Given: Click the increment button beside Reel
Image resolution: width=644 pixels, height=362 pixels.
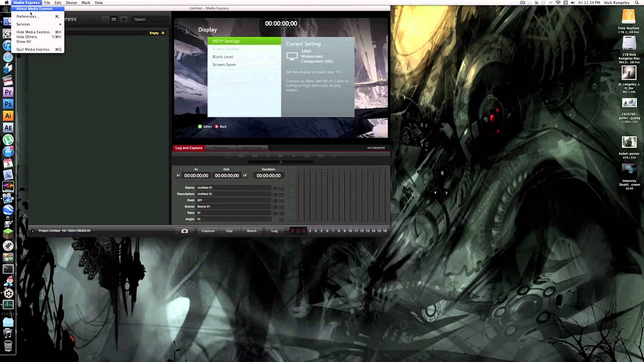Looking at the screenshot, I should [282, 200].
